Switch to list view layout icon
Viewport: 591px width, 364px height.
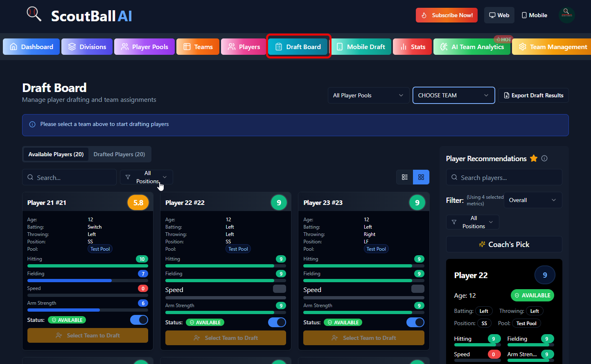405,177
